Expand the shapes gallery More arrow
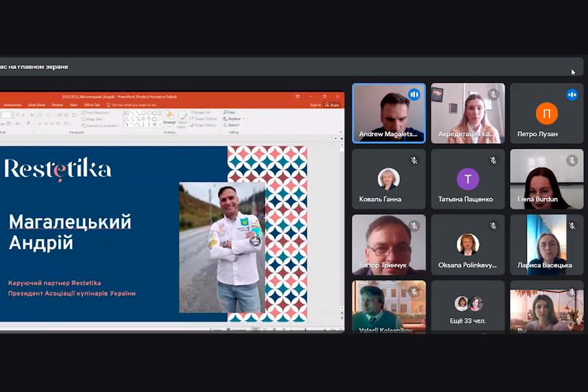 (160, 125)
